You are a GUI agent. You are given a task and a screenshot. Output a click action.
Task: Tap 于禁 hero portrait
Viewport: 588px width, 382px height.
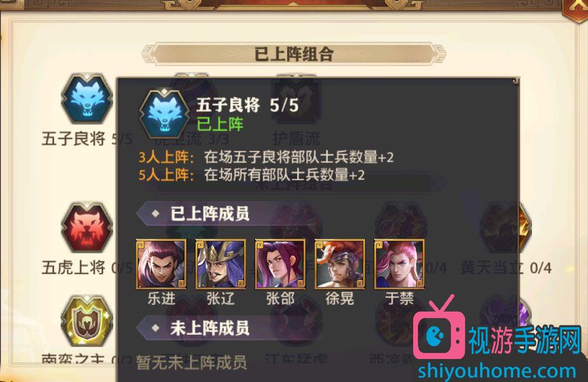pyautogui.click(x=400, y=264)
